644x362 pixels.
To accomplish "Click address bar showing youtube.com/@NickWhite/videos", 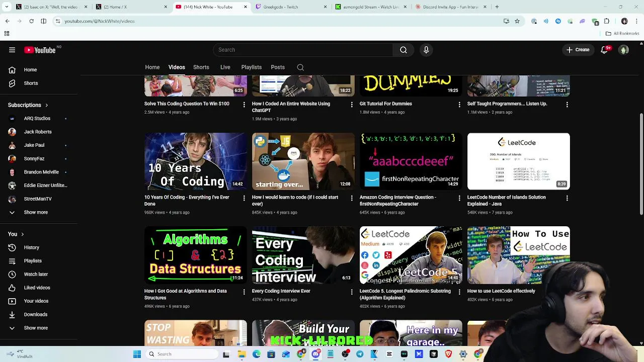I will pyautogui.click(x=99, y=21).
